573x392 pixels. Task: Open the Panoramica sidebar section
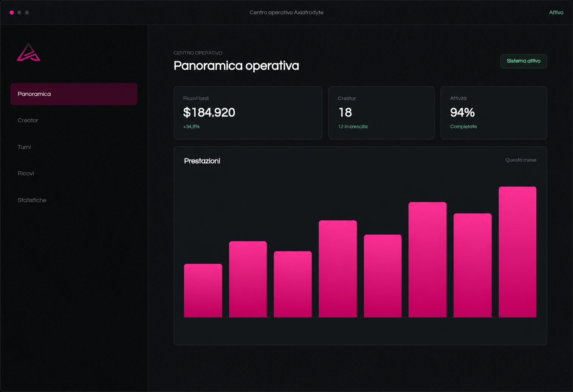pos(74,94)
